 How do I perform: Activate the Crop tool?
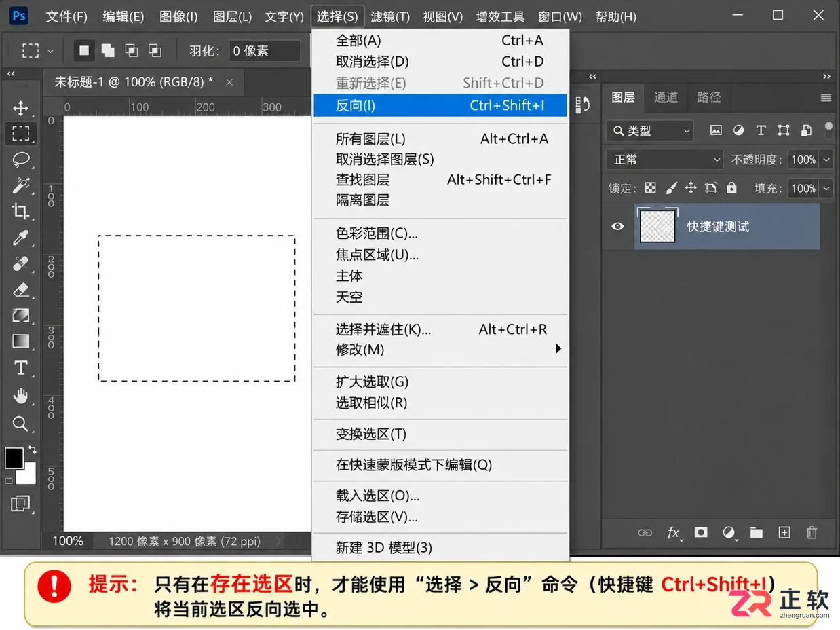(x=20, y=211)
